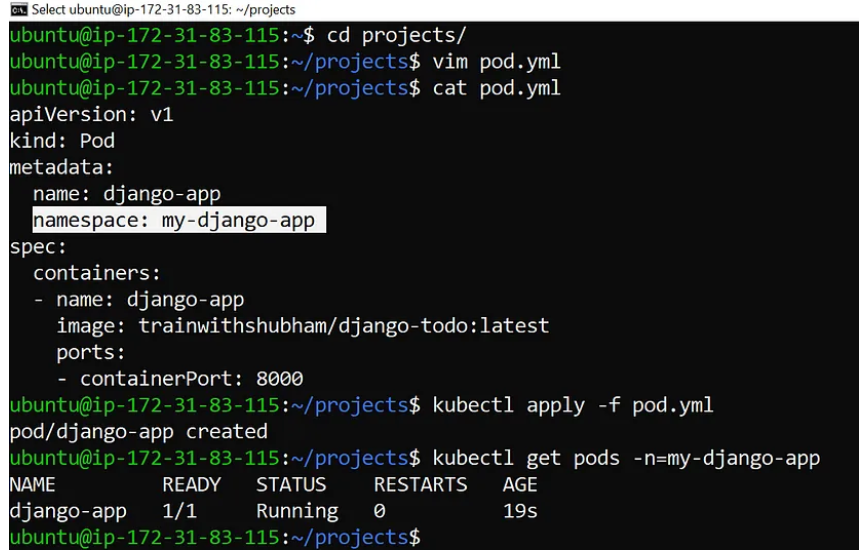Screen dimensions: 860x552
Task: Click the 'vim pod.yml' command text
Action: (x=496, y=62)
